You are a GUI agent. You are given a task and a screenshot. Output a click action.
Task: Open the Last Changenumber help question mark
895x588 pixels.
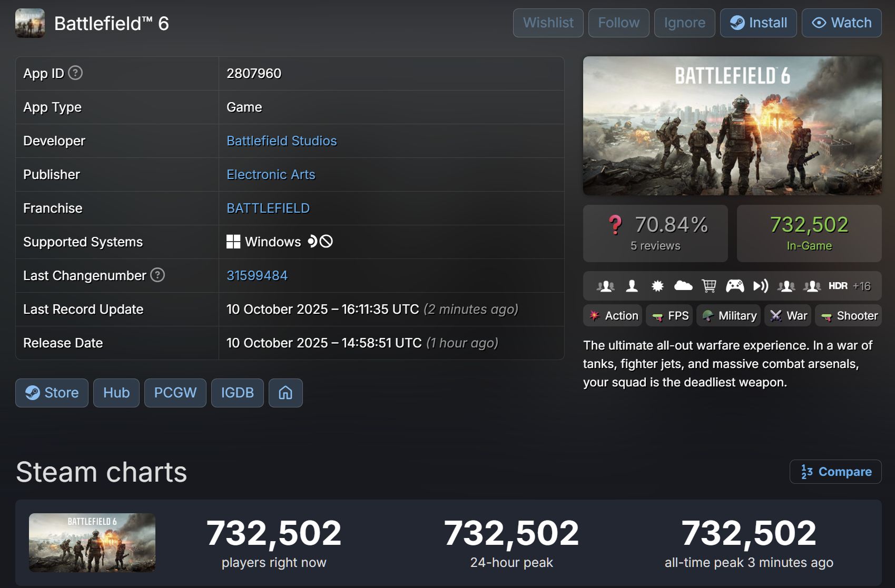[158, 275]
